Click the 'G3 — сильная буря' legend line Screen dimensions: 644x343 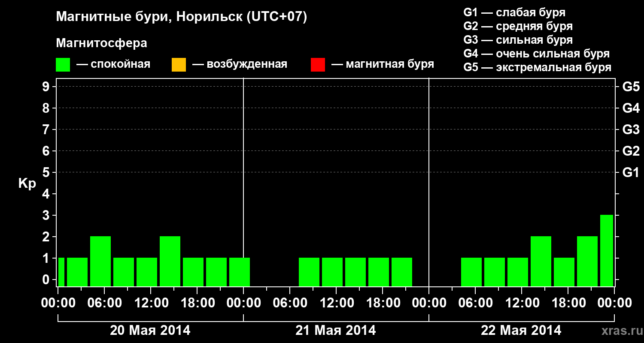click(518, 40)
